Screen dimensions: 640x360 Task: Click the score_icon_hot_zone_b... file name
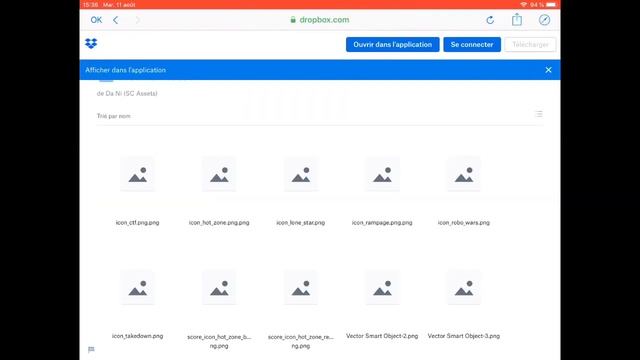[219, 341]
